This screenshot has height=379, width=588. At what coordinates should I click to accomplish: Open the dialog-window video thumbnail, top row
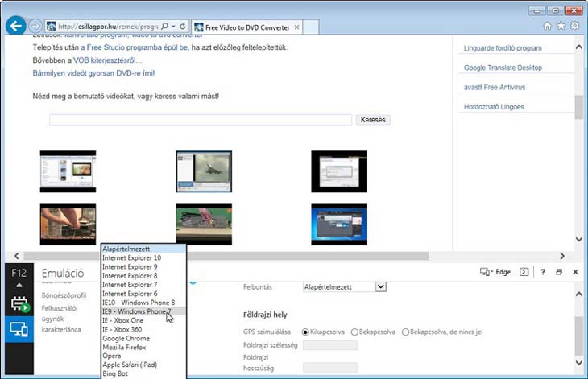[x=339, y=171]
